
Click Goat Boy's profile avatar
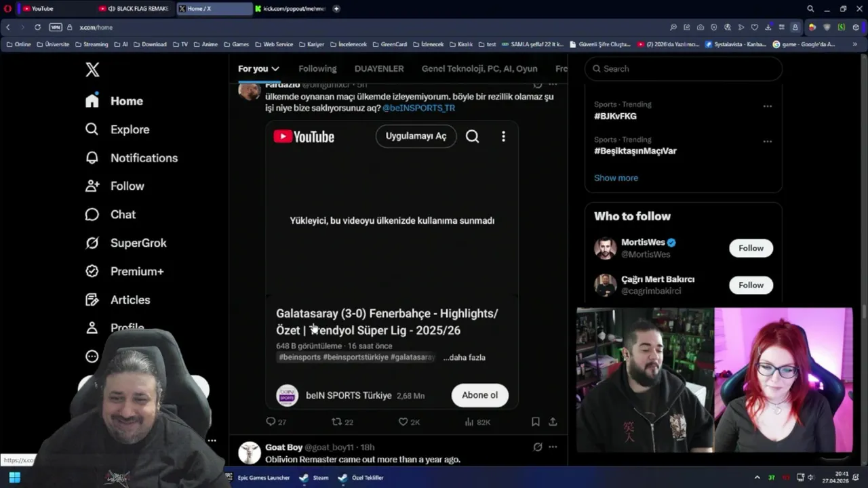[x=250, y=453]
